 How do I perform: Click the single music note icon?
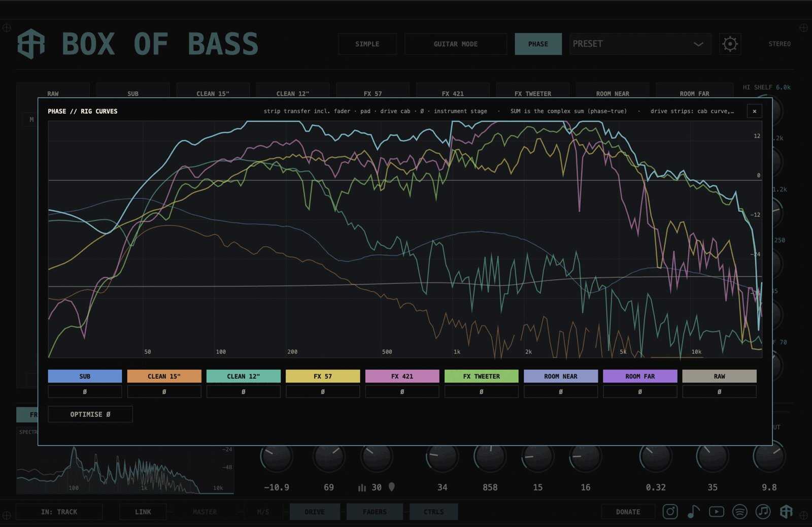tap(693, 512)
